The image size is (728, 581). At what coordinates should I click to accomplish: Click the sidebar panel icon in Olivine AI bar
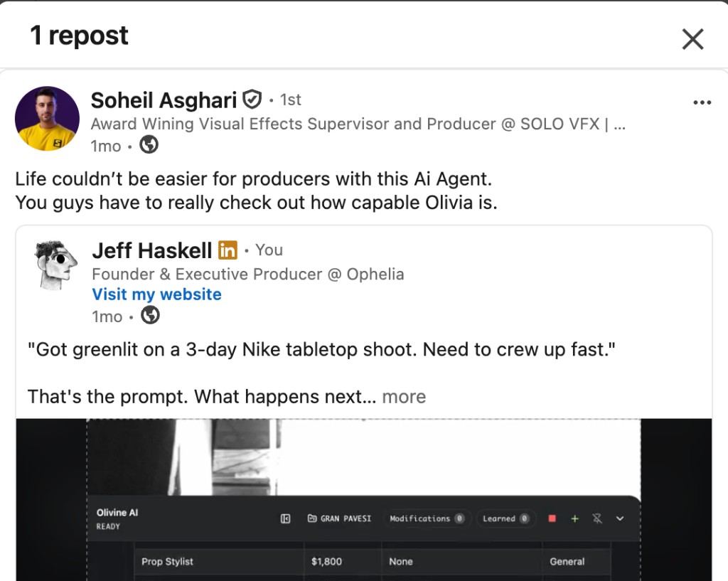pyautogui.click(x=286, y=518)
